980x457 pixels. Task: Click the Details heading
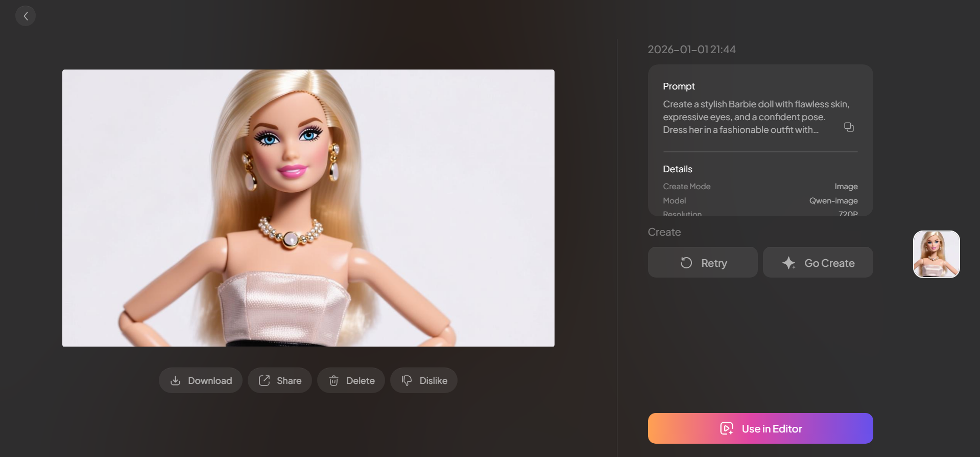pos(678,169)
